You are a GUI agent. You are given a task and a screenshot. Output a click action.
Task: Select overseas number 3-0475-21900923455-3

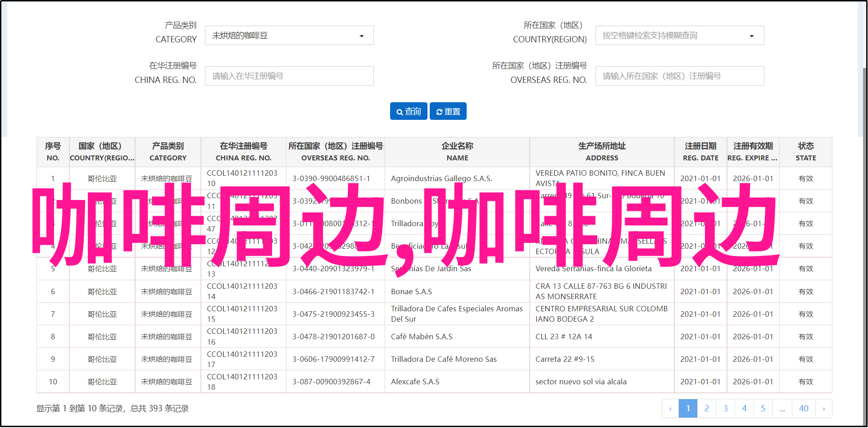[x=333, y=314]
